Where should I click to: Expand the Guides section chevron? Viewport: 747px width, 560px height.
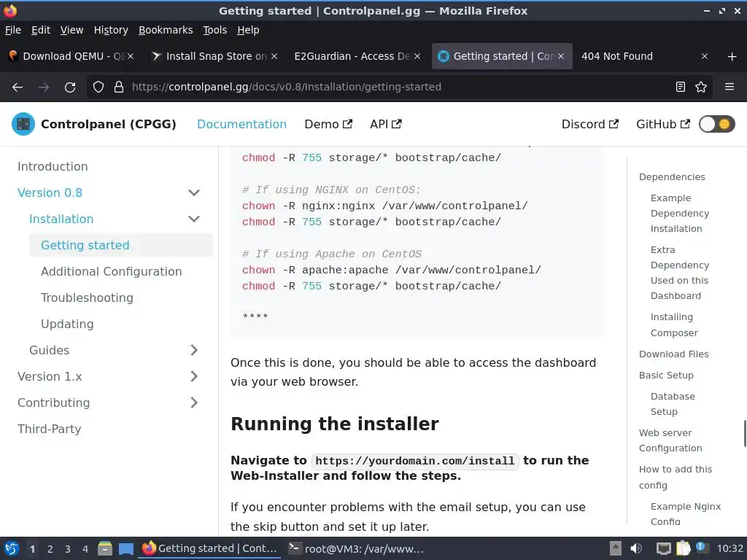[x=194, y=350]
